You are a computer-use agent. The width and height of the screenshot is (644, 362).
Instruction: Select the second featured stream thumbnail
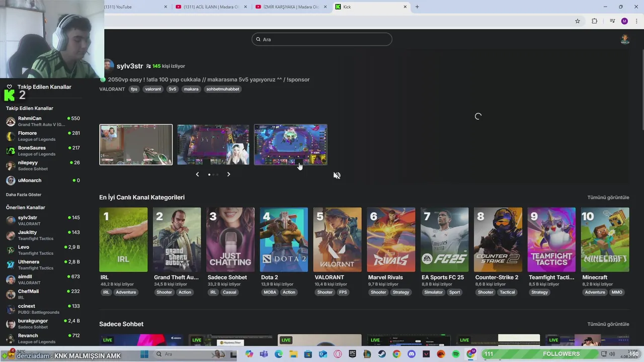click(x=213, y=145)
